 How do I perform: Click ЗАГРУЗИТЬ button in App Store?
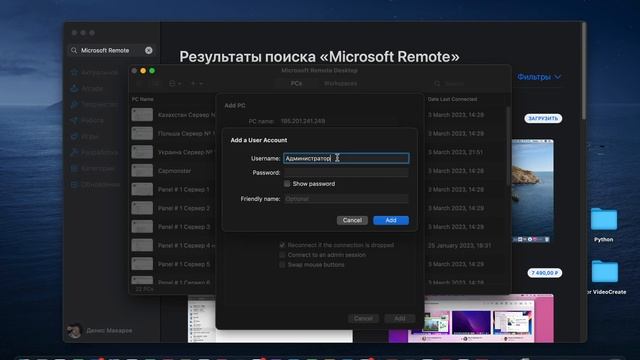[x=543, y=118]
